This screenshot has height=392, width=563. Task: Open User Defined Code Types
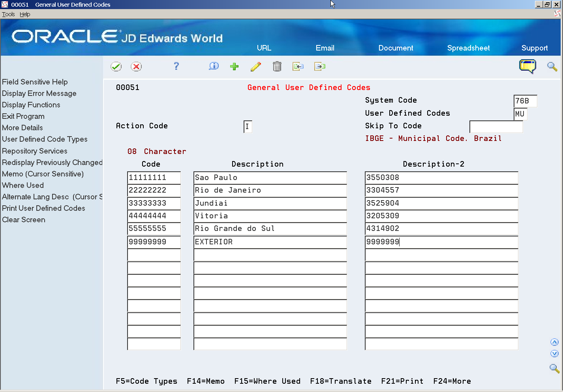click(45, 139)
